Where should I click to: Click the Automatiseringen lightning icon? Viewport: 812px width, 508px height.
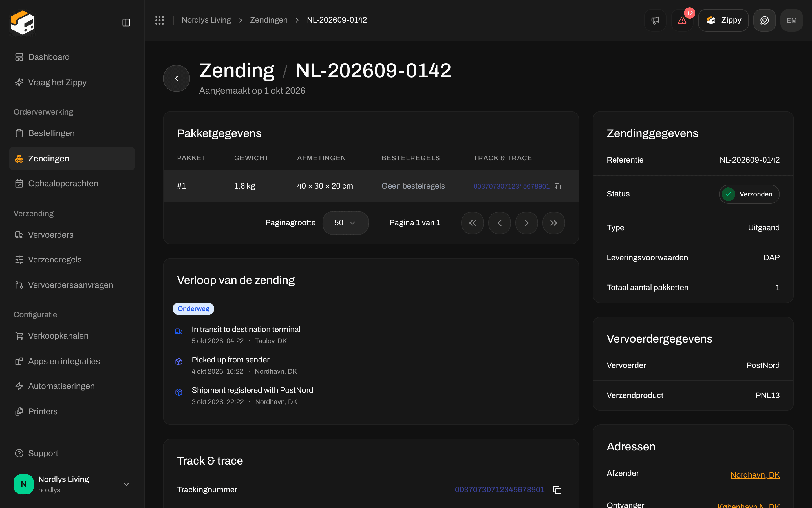(x=19, y=386)
